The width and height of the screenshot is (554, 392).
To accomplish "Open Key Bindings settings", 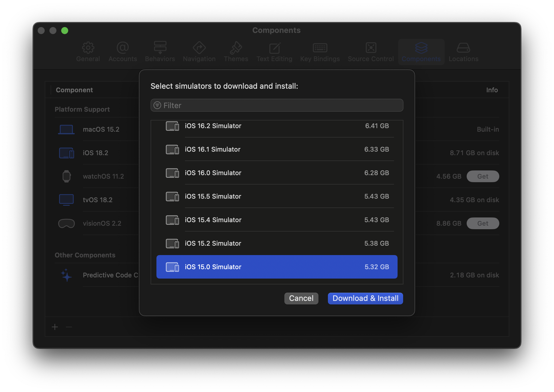I will point(320,52).
